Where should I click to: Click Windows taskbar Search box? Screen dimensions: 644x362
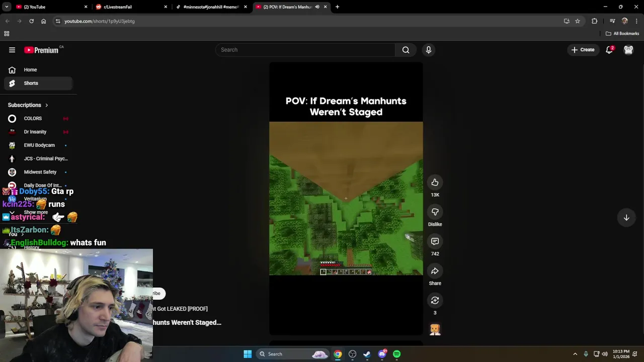(x=293, y=354)
